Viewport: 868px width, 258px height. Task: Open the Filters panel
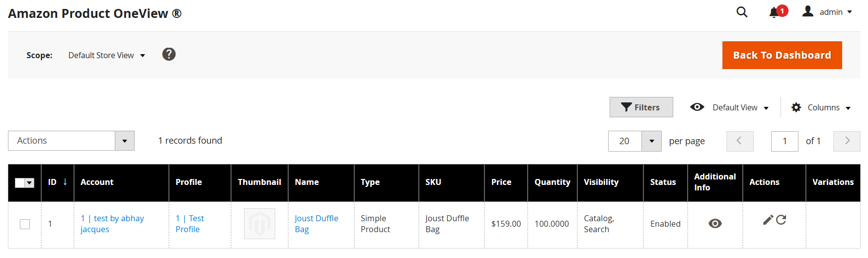click(x=641, y=107)
